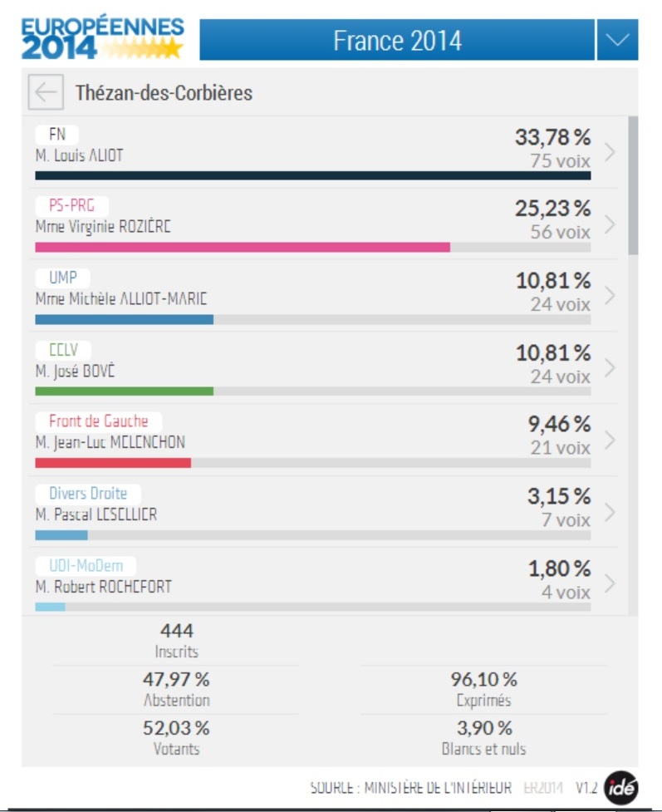Expand the Front de Gauche chevron
This screenshot has height=812, width=662.
tap(610, 440)
